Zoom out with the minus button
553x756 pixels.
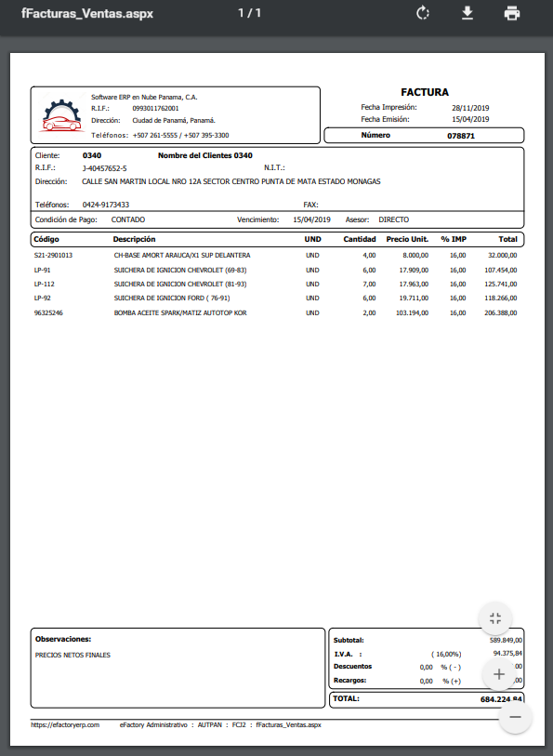[x=516, y=717]
